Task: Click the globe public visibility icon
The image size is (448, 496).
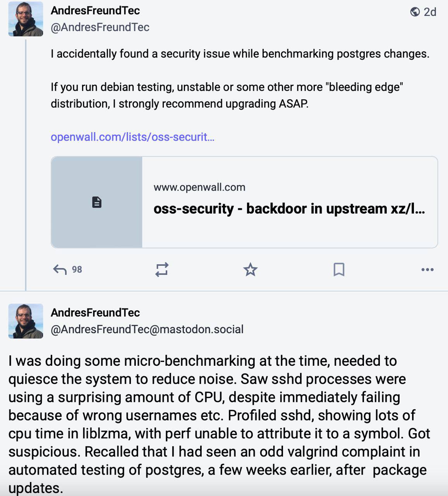Action: coord(415,12)
